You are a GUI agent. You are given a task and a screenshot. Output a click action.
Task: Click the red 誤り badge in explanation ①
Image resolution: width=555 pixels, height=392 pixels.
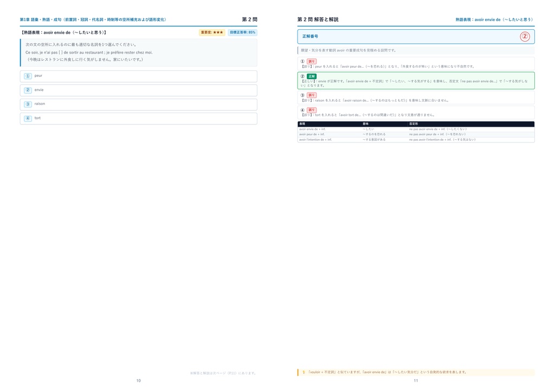(312, 62)
